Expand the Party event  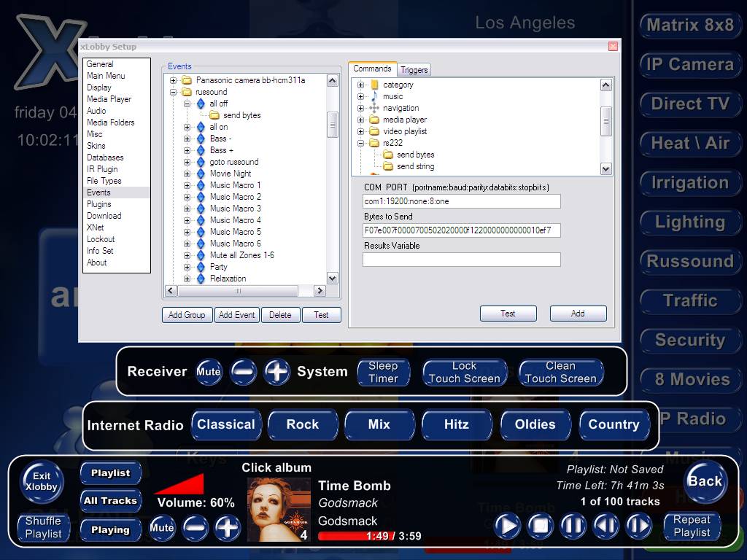187,267
